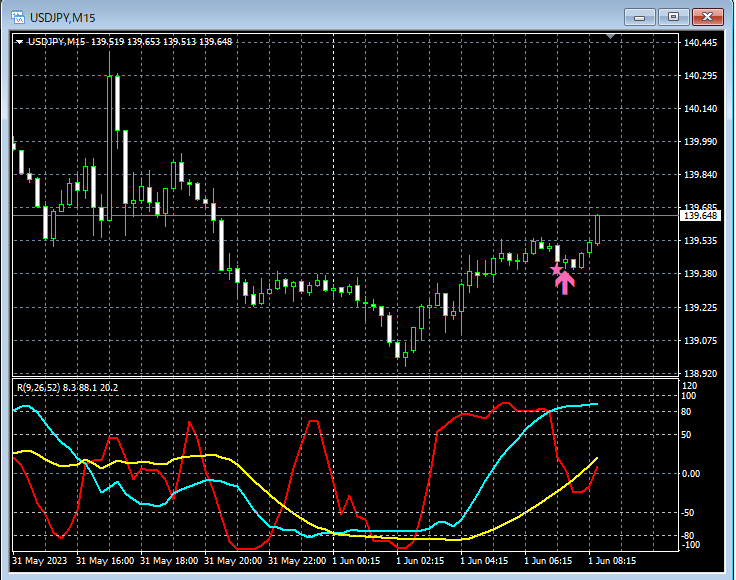Click the 1 Jun 04:15 time label
The image size is (736, 580).
(x=484, y=561)
